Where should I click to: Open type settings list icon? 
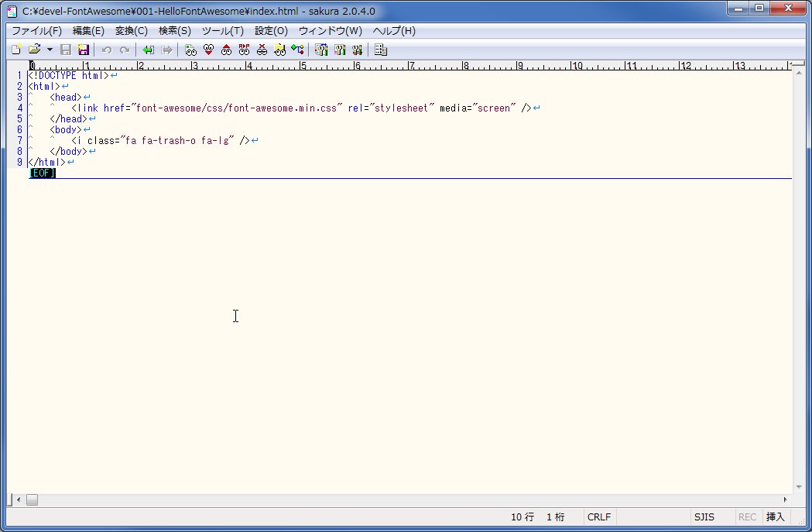pos(321,50)
